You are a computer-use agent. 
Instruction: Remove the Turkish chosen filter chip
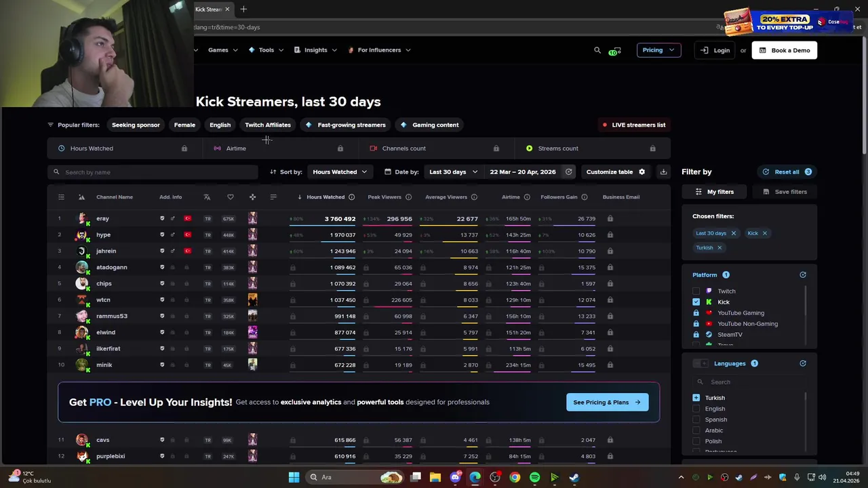click(719, 248)
